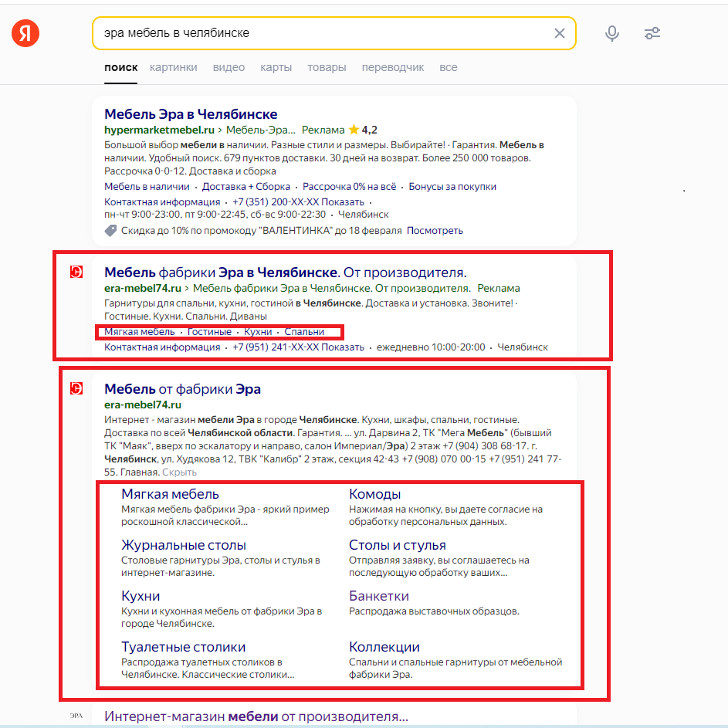Viewport: 728px width, 728px height.
Task: Click the Yandex logo icon
Action: click(x=25, y=33)
